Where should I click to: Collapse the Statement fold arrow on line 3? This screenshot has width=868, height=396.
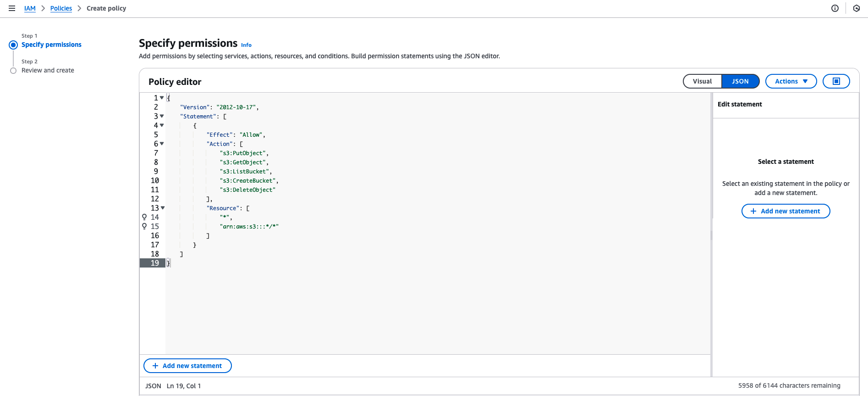162,116
